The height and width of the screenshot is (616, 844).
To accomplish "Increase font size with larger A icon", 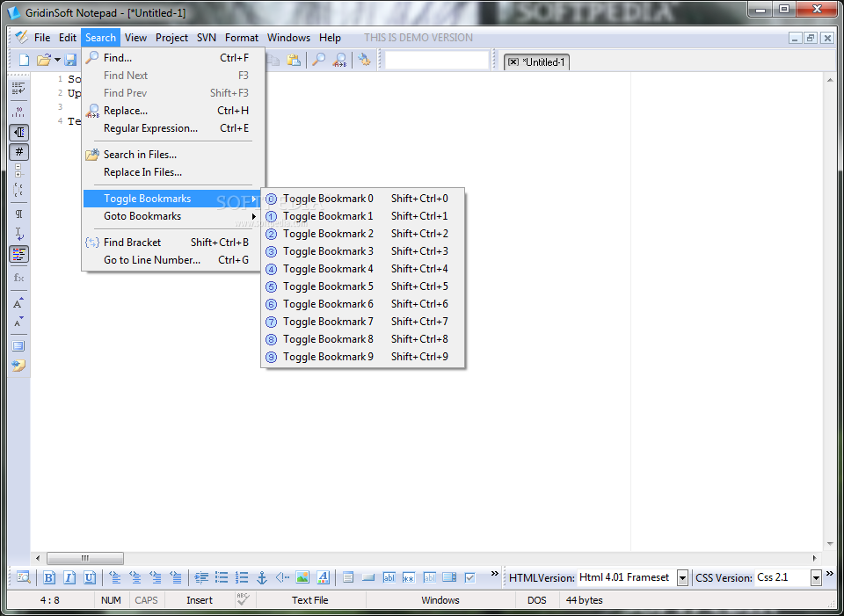I will [18, 303].
